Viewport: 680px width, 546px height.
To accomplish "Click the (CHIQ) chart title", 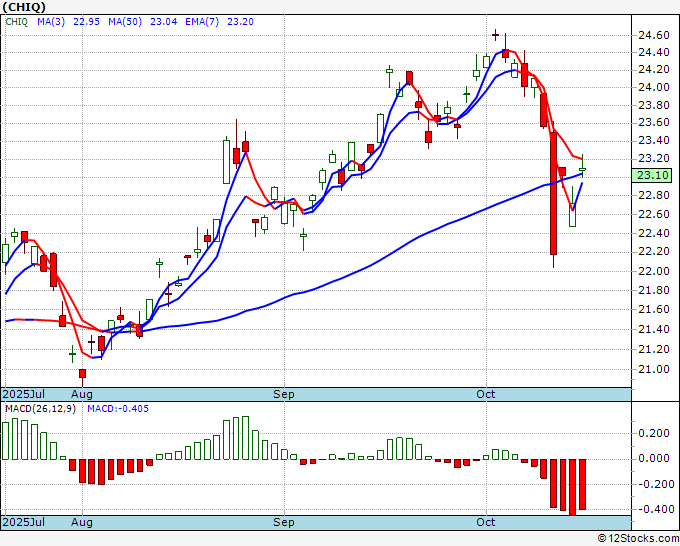I will (x=24, y=7).
